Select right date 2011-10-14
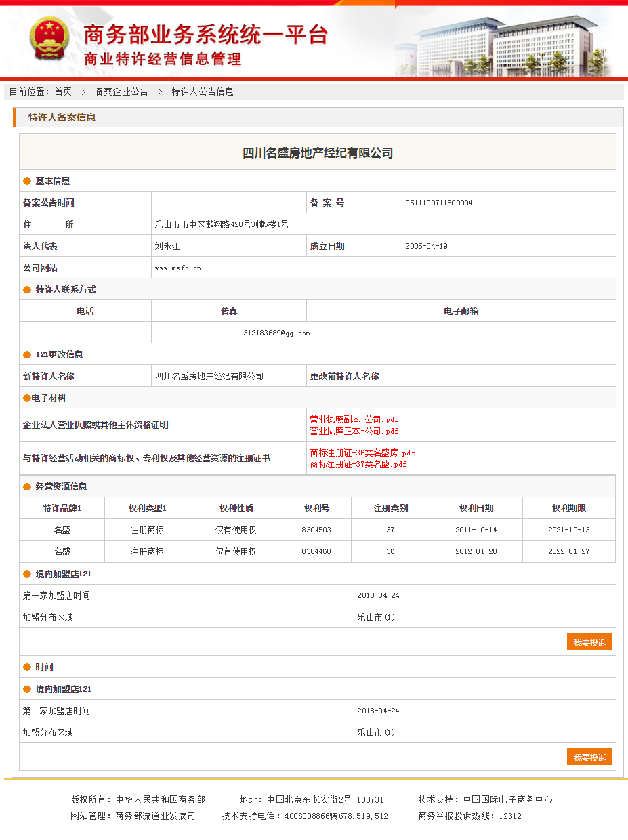Image resolution: width=628 pixels, height=840 pixels. tap(476, 530)
